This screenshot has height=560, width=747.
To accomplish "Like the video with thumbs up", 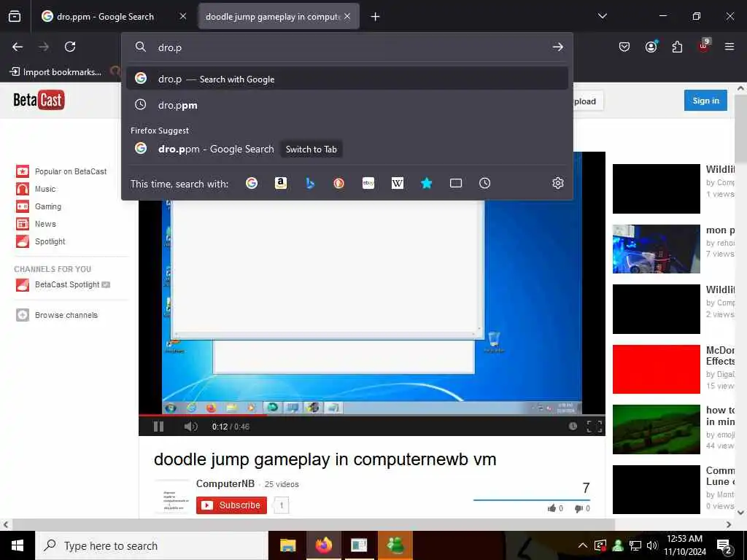I will click(551, 508).
